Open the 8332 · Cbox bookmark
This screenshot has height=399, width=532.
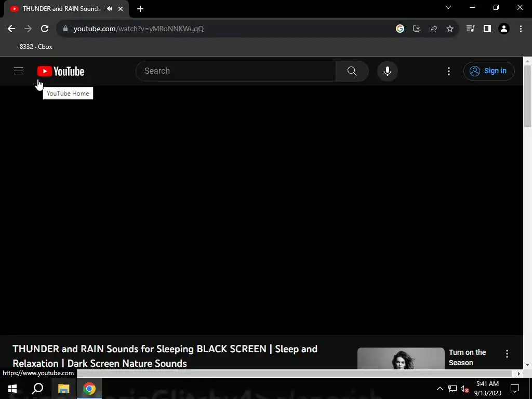[36, 47]
